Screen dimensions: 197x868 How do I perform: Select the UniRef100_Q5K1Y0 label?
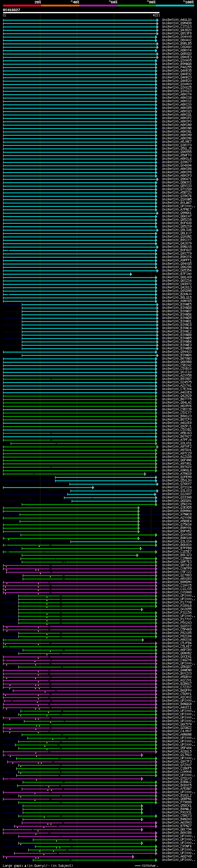coord(177,504)
